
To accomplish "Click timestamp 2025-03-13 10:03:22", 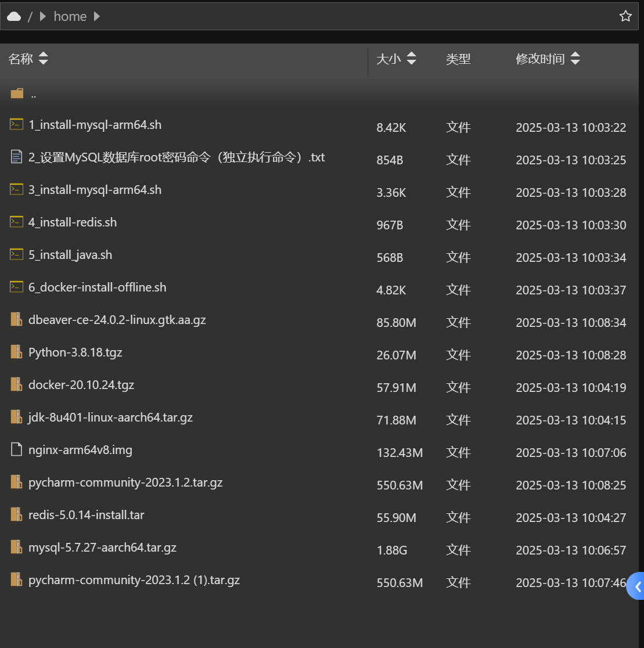I will click(x=571, y=128).
